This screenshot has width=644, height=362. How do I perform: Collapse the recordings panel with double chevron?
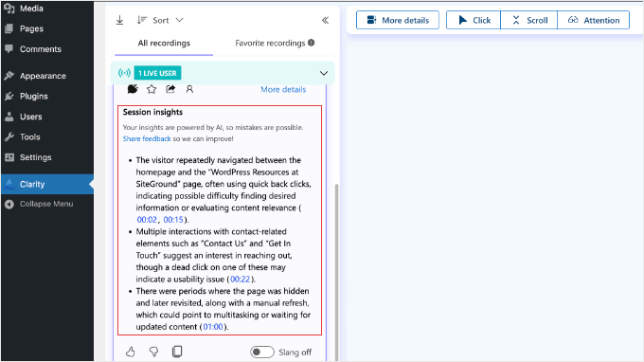pos(325,20)
